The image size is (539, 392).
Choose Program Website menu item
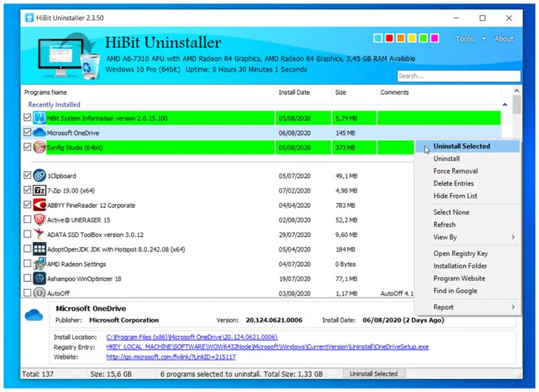tap(467, 278)
